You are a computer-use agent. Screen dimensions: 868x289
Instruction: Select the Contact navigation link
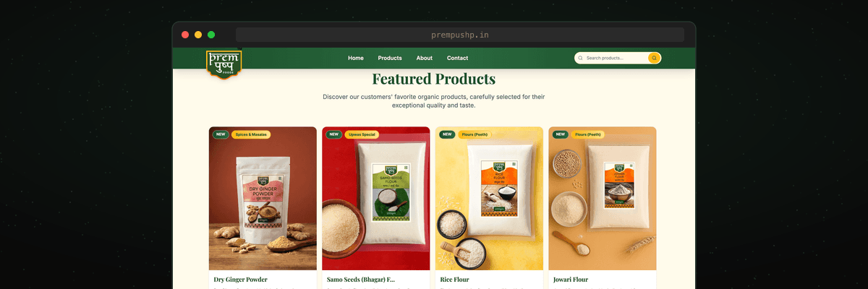457,58
